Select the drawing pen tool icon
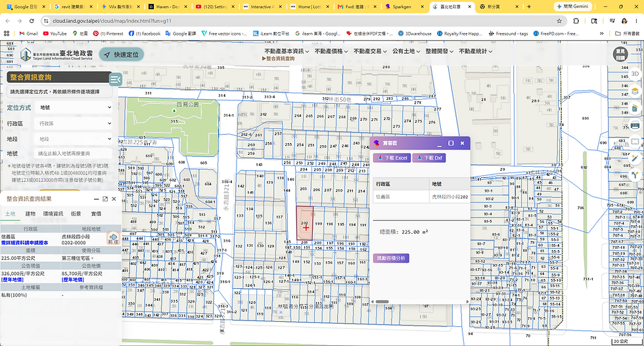This screenshot has height=346, width=644. (635, 158)
